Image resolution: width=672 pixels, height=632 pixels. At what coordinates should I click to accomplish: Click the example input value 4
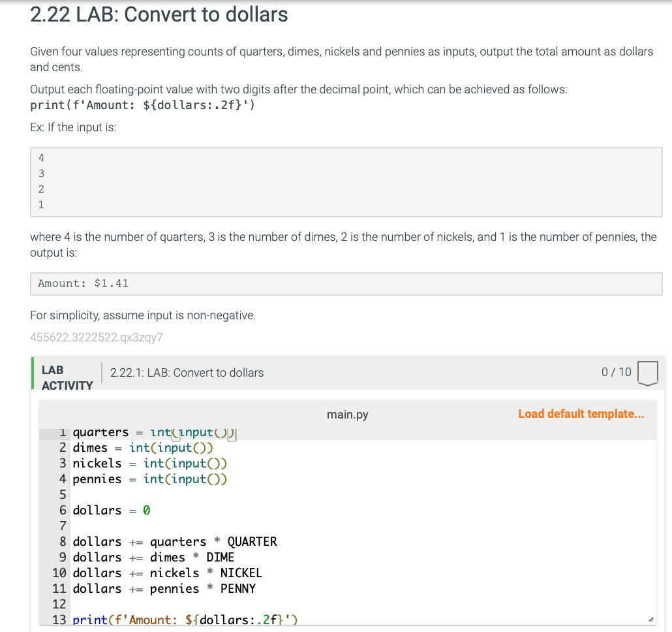pos(41,158)
